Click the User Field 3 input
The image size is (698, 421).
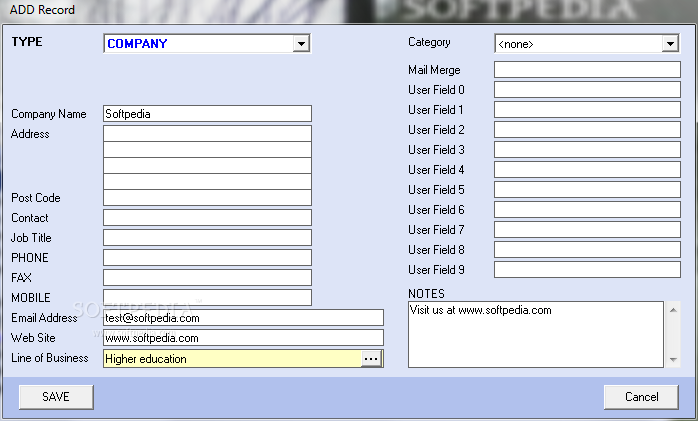tap(587, 150)
